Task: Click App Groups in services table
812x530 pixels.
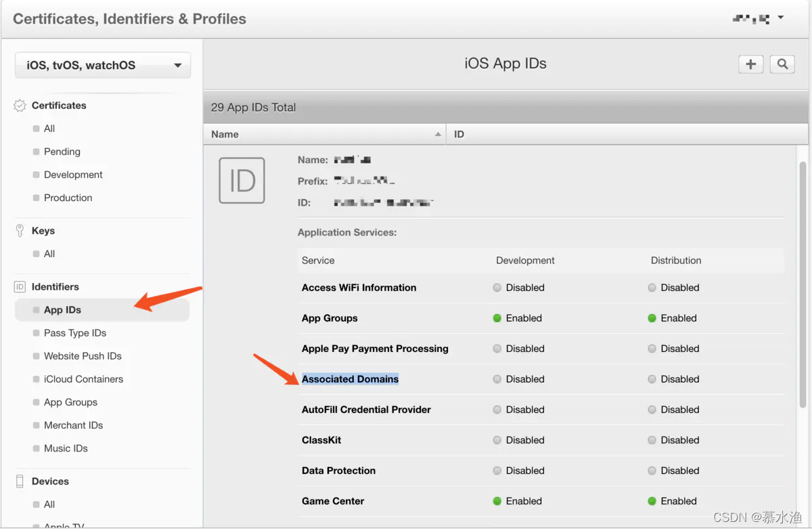Action: [x=330, y=318]
